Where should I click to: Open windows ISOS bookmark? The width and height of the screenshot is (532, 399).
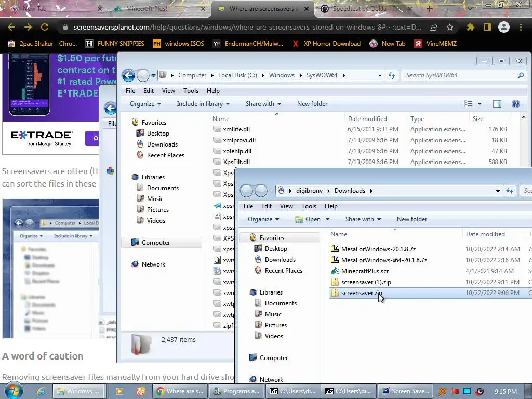[x=179, y=44]
